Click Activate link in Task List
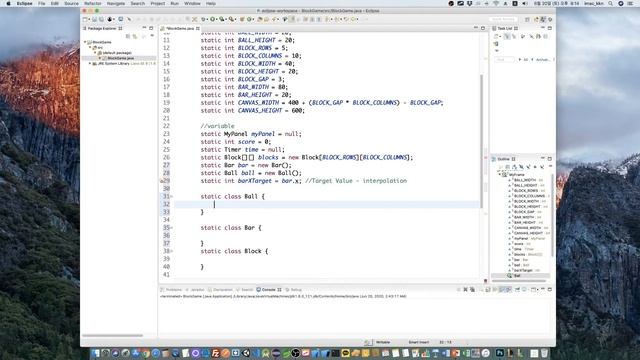The height and width of the screenshot is (360, 640). (542, 60)
